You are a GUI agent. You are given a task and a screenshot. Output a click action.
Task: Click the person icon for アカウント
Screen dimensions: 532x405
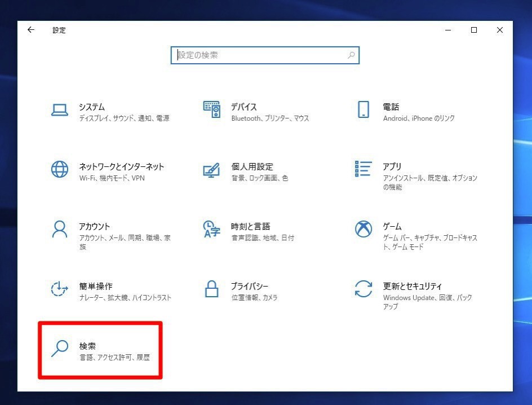(60, 229)
